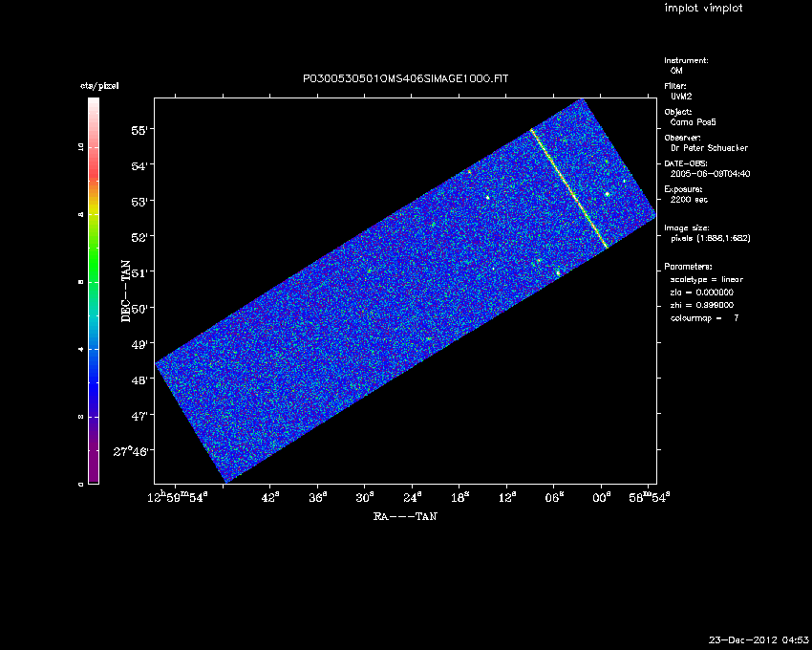Click the exposure value '2200 sec'
812x650 pixels.
[689, 200]
